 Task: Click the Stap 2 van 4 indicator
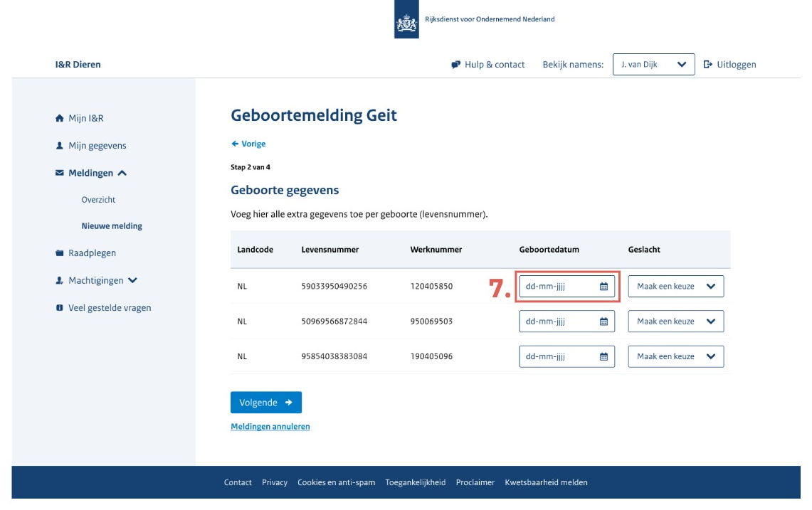(251, 167)
